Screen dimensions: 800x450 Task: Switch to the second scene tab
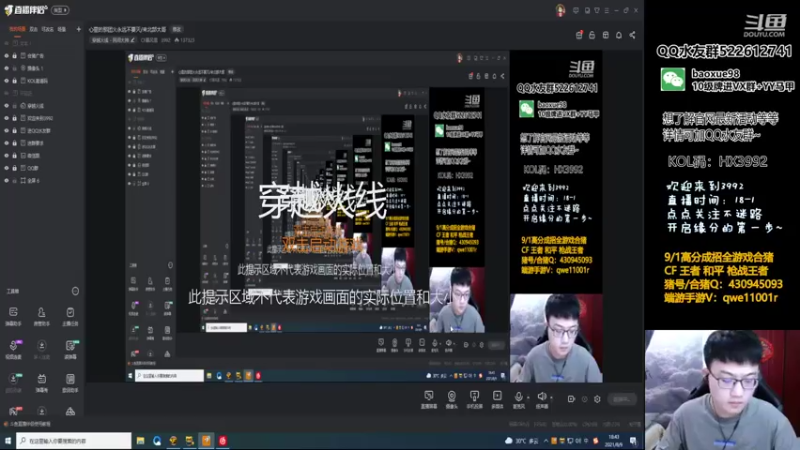pyautogui.click(x=34, y=29)
